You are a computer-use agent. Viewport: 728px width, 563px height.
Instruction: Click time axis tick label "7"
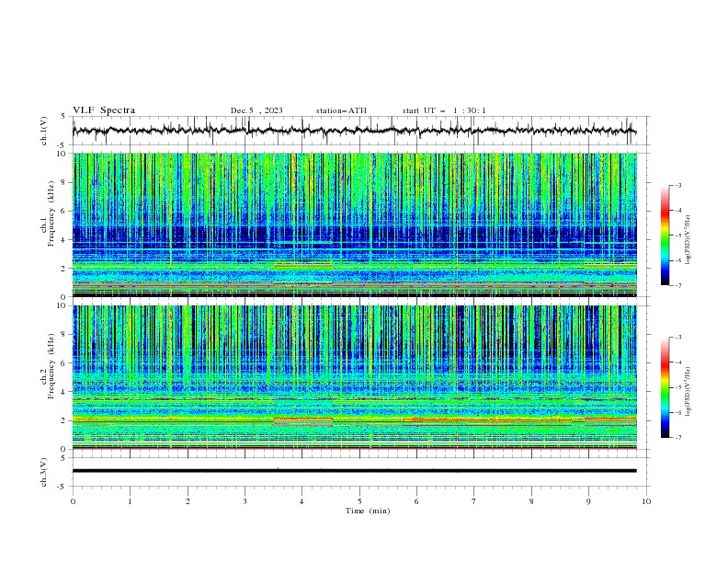point(474,501)
